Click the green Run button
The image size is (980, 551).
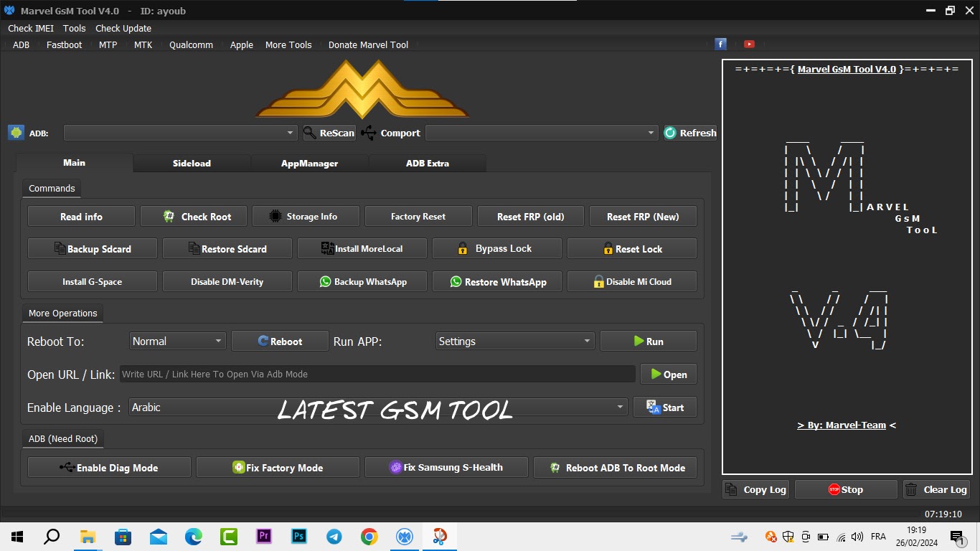click(x=649, y=342)
